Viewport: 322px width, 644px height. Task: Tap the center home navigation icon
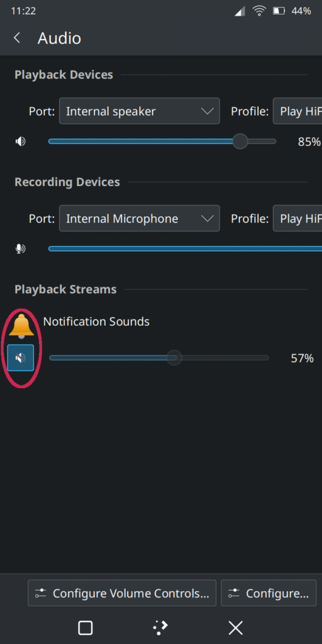point(160,627)
